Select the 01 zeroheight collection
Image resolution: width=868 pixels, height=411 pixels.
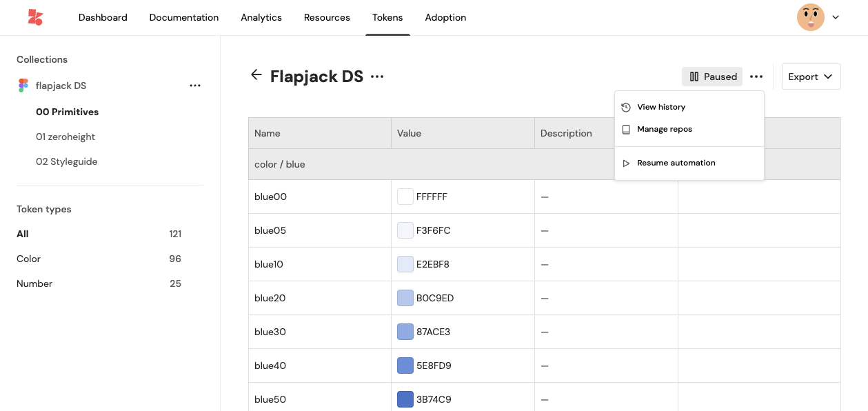pos(65,137)
